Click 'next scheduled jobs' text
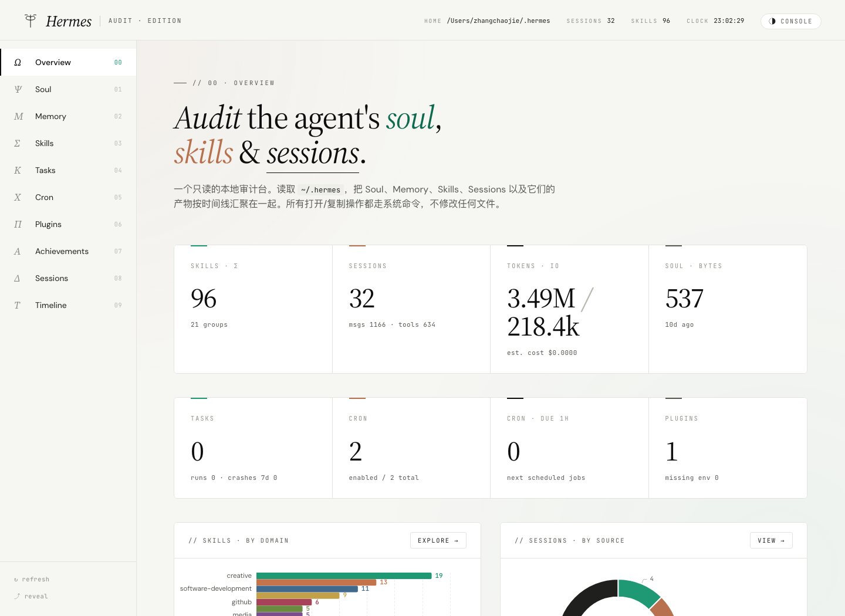This screenshot has height=616, width=845. pyautogui.click(x=546, y=478)
